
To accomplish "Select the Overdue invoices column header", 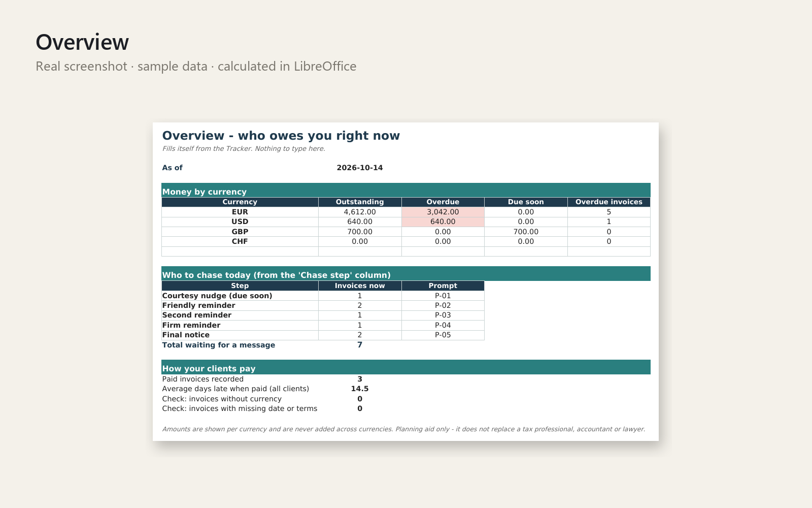I will coord(608,202).
